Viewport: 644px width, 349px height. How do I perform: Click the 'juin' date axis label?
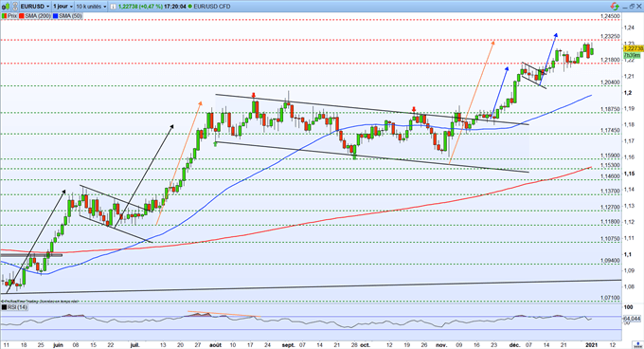tap(58, 345)
